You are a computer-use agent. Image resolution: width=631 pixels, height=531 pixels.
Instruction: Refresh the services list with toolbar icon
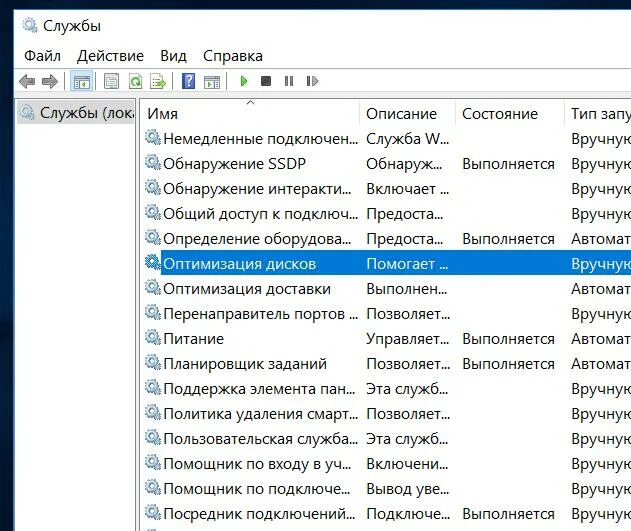pos(135,82)
